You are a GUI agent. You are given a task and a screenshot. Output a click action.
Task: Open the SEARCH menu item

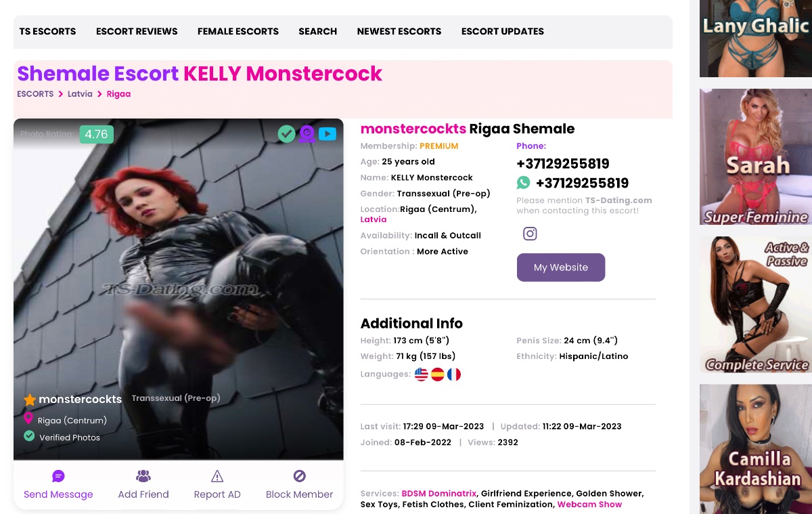click(x=318, y=31)
